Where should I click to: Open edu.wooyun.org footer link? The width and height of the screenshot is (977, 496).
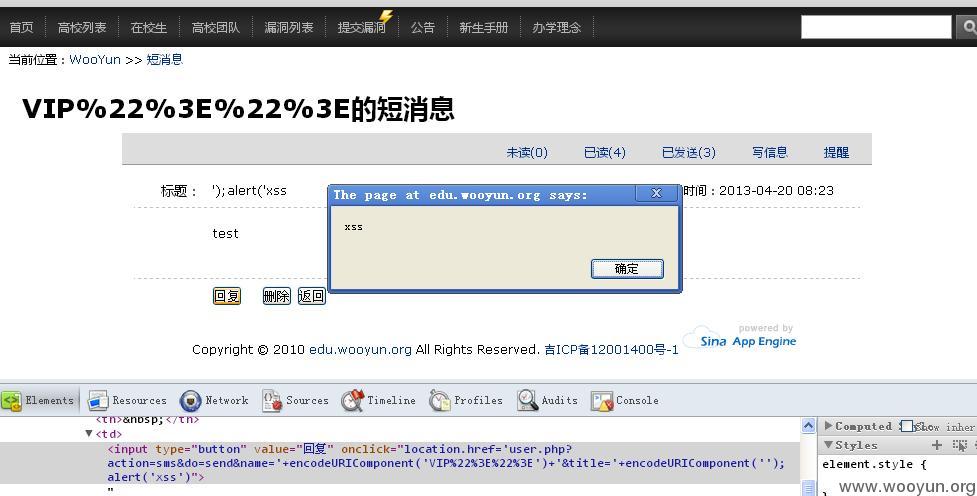point(360,350)
